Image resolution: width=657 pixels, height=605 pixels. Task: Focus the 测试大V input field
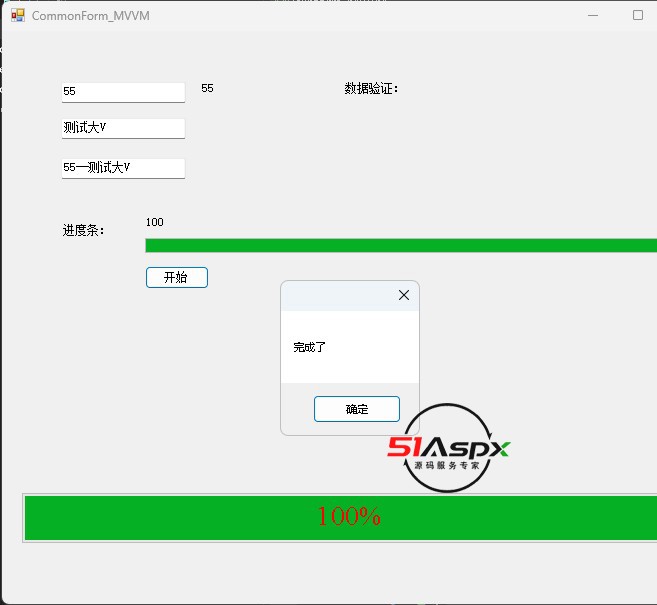[123, 128]
